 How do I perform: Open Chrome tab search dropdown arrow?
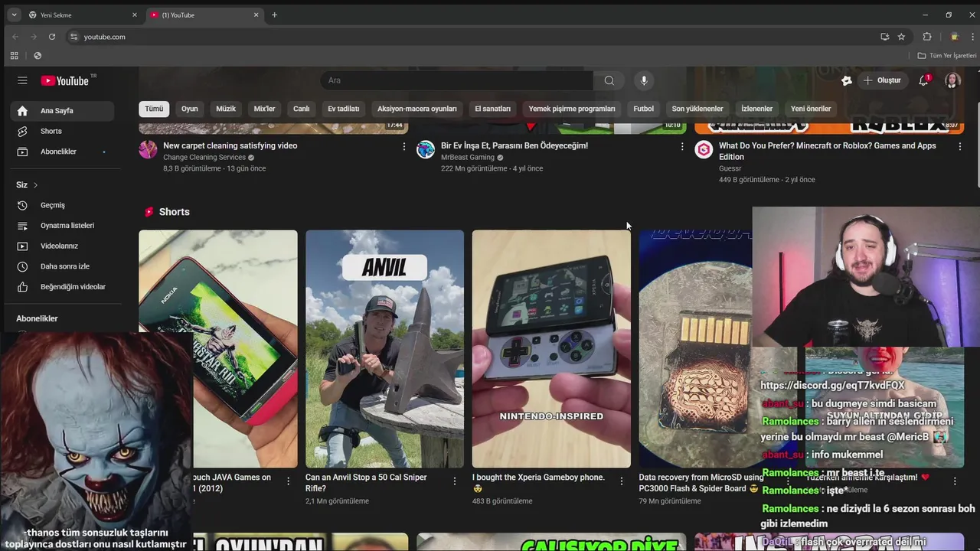pyautogui.click(x=14, y=15)
